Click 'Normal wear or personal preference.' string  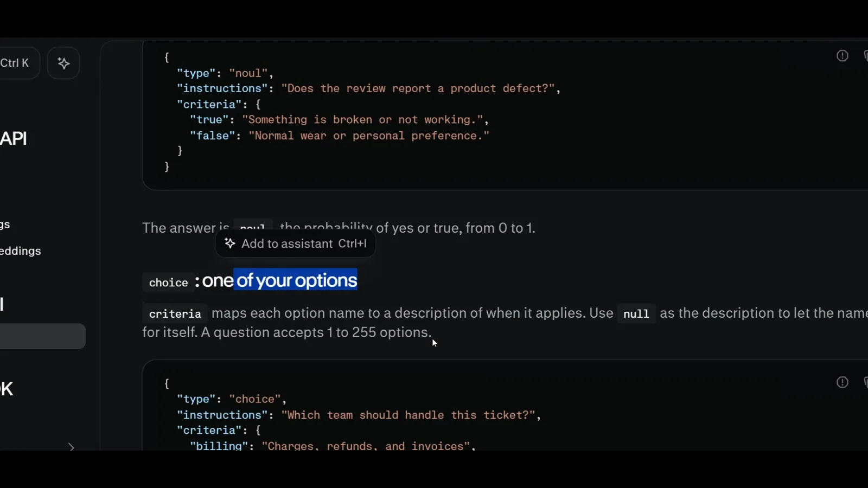point(369,136)
